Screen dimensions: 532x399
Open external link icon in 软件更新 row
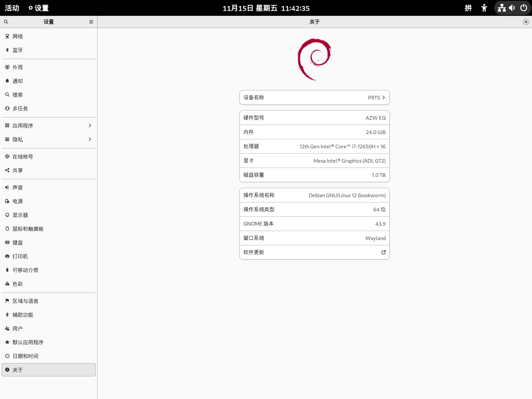(x=383, y=252)
